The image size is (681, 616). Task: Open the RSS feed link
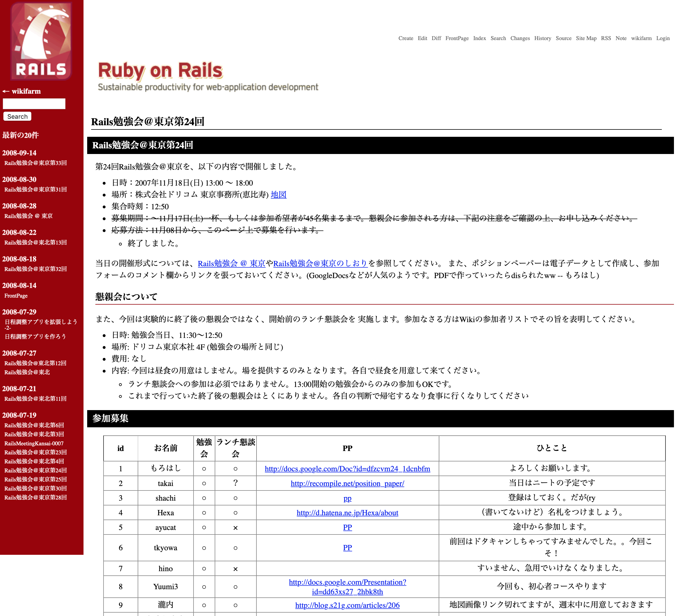click(x=606, y=38)
